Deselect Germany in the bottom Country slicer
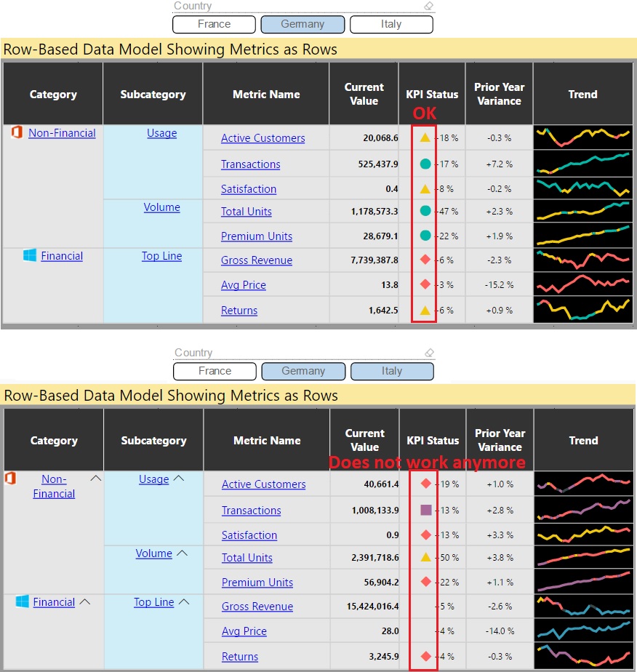This screenshot has height=672, width=637. pyautogui.click(x=303, y=371)
